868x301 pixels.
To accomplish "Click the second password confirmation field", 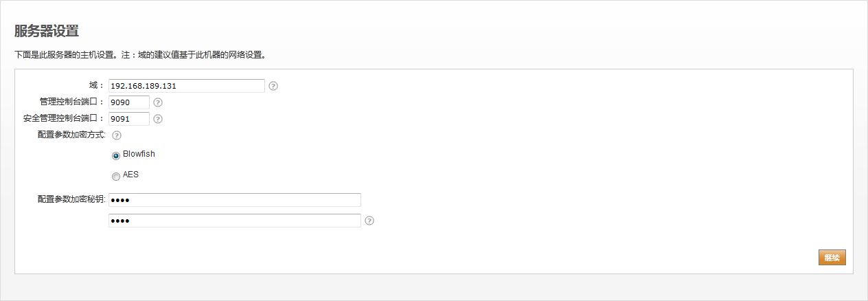I will (235, 221).
